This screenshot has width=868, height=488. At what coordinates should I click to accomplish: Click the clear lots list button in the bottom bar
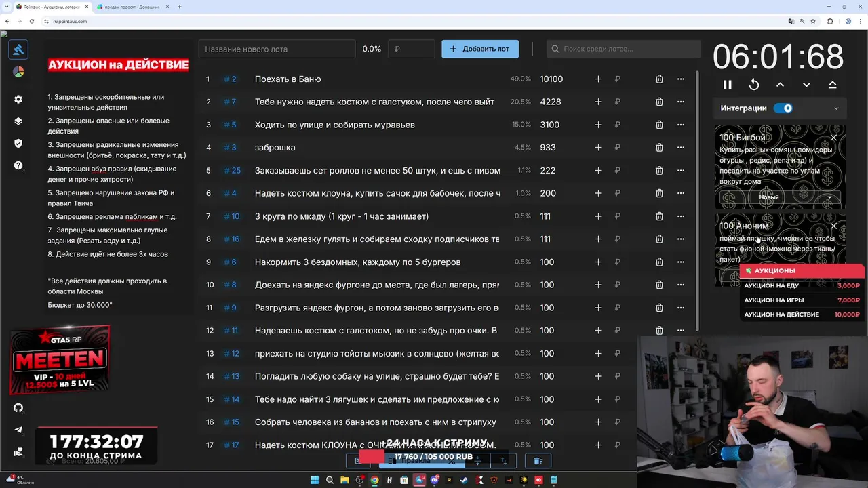538,461
